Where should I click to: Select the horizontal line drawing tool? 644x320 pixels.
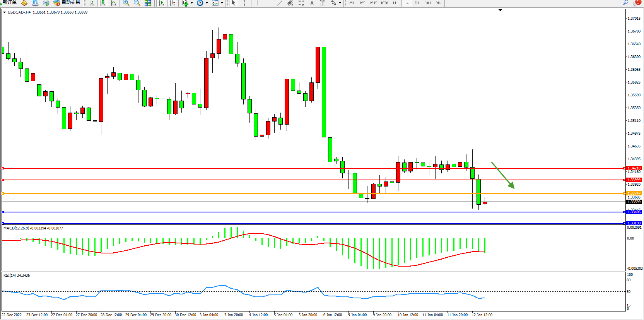[x=269, y=3]
